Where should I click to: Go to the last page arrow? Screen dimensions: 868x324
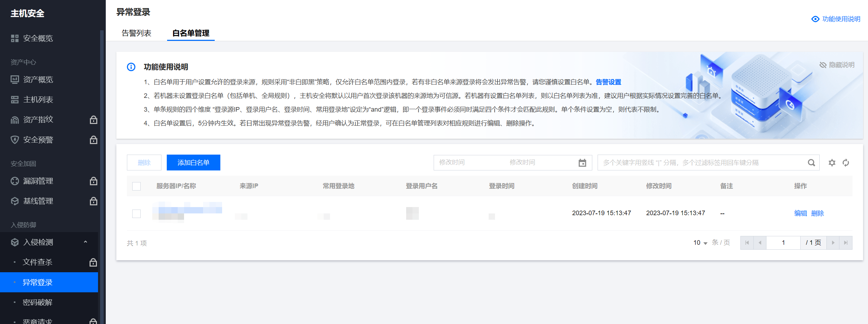[x=846, y=243]
